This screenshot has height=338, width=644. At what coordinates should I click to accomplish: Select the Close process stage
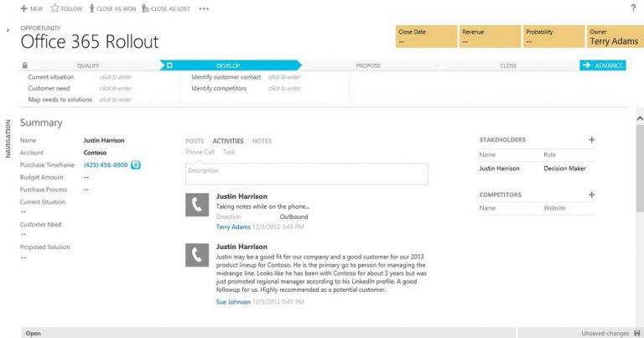coord(508,65)
